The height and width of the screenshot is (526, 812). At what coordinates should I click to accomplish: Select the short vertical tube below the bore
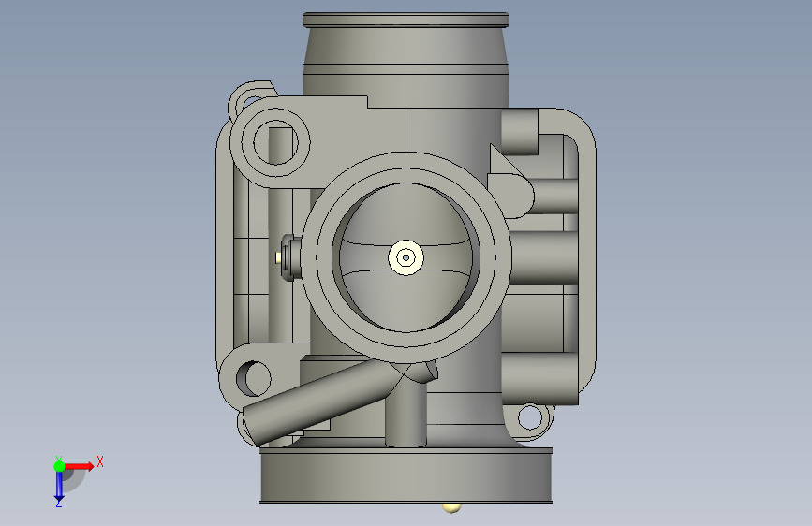coord(406,415)
